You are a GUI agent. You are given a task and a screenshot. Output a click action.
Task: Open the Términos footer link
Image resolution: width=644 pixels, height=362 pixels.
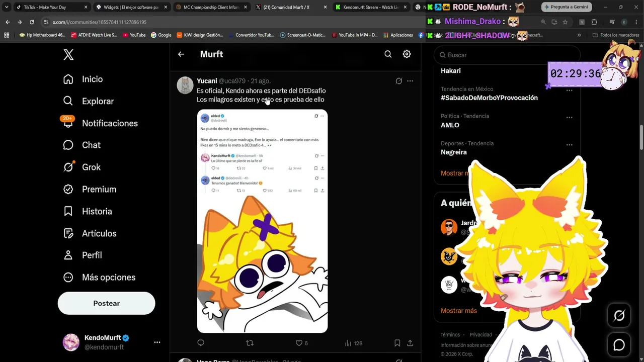450,335
